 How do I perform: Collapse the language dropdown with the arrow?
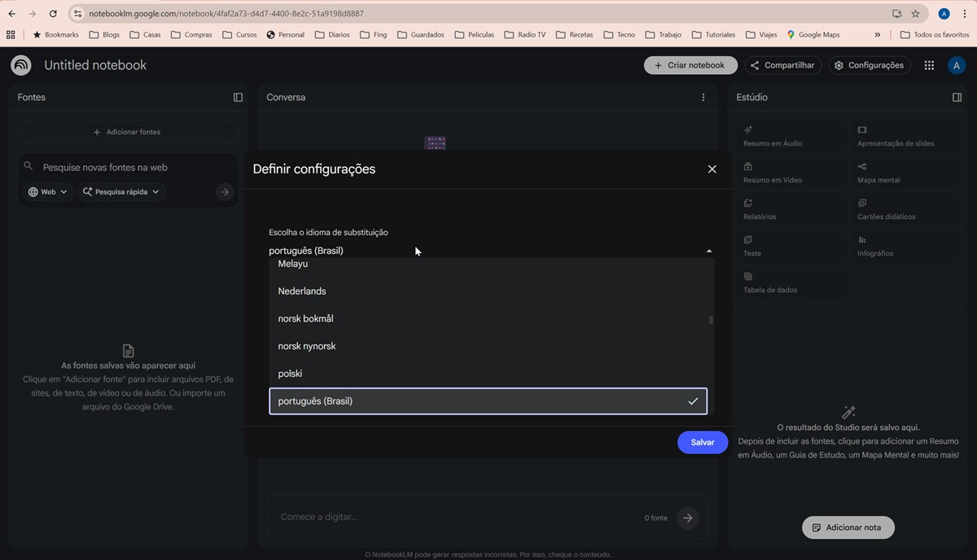708,252
